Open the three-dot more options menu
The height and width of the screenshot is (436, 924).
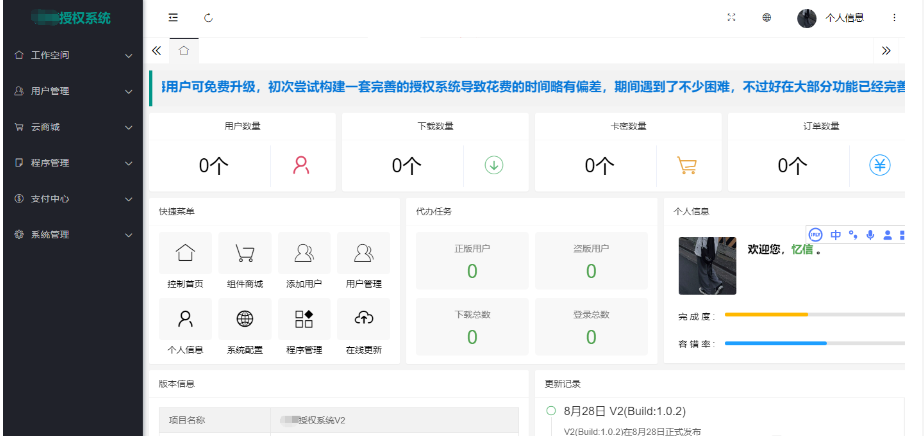pos(895,18)
